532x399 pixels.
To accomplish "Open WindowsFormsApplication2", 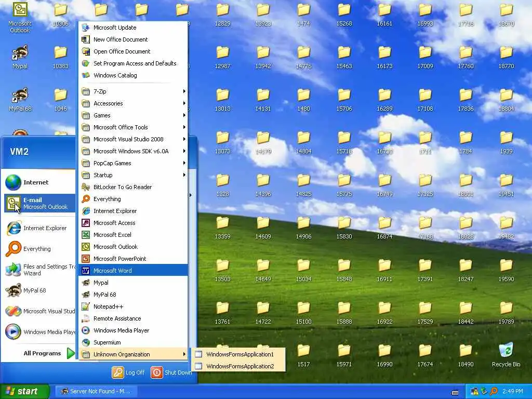I will 238,366.
